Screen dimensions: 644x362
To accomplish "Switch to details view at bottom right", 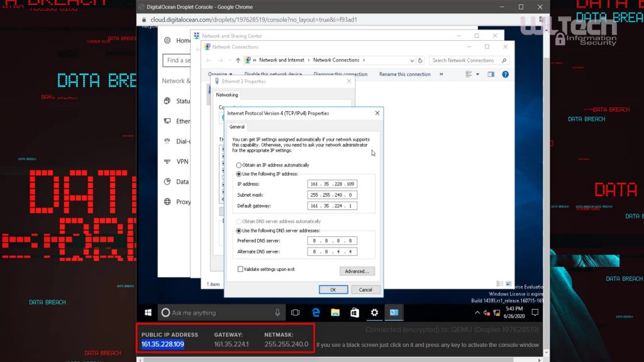I will point(500,284).
